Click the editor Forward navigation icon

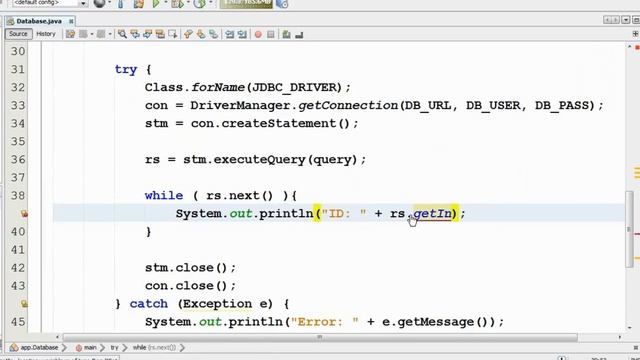click(x=101, y=34)
